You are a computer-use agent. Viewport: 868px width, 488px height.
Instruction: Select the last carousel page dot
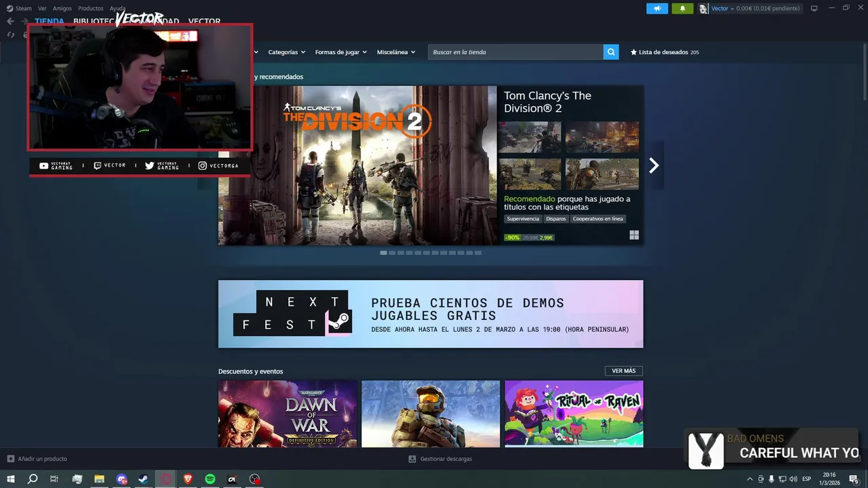478,253
